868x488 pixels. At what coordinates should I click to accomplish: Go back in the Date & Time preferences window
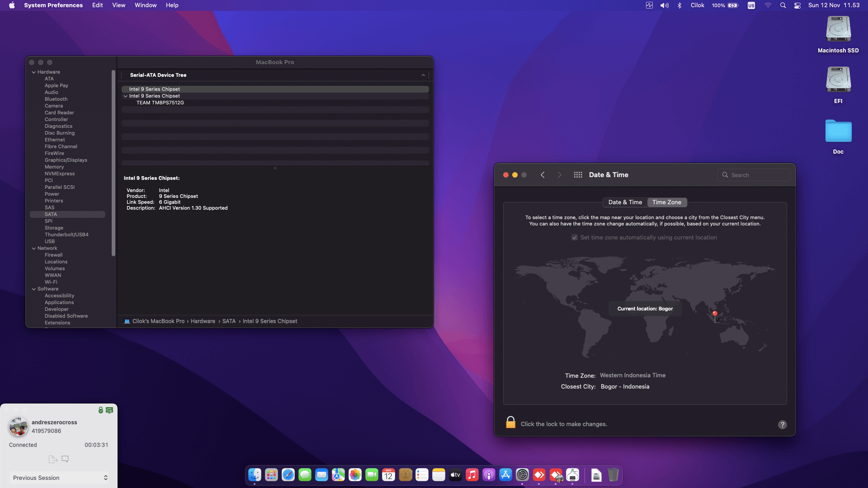[x=542, y=175]
